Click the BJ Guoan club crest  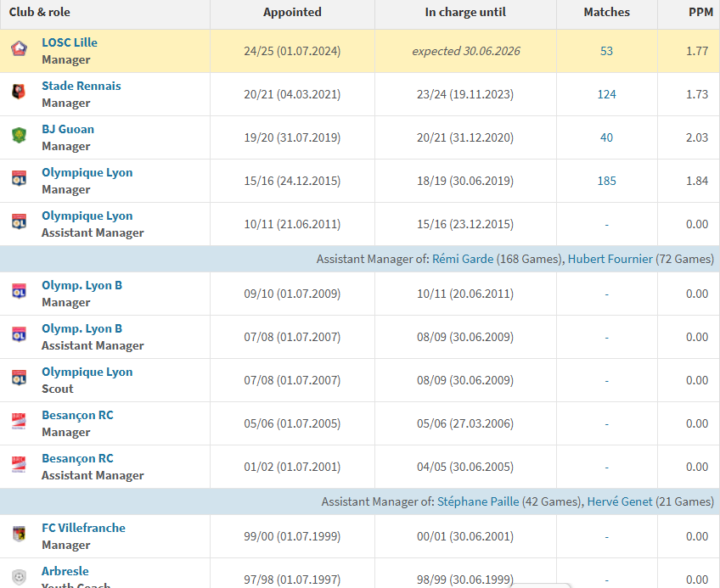coord(19,136)
